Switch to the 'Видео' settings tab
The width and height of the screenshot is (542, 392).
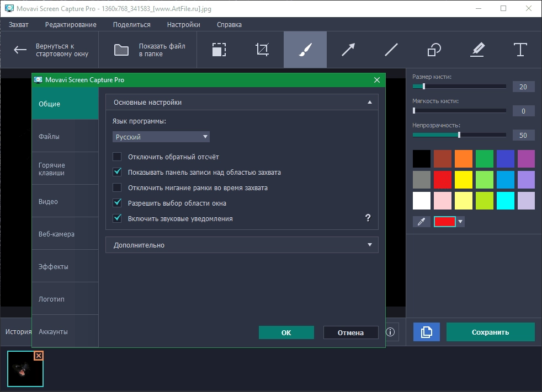point(65,201)
